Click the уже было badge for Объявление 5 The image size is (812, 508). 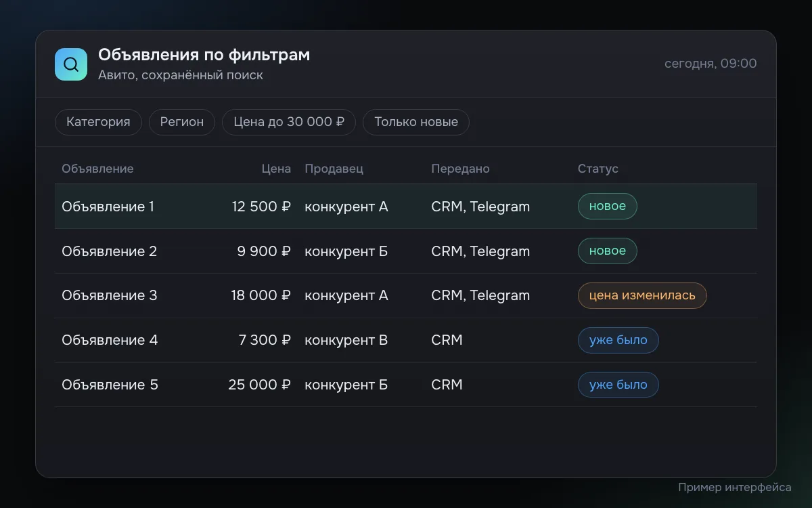pos(618,385)
